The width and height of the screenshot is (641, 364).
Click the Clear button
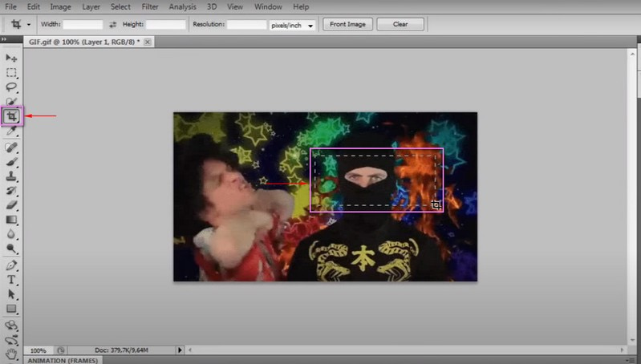pyautogui.click(x=400, y=24)
